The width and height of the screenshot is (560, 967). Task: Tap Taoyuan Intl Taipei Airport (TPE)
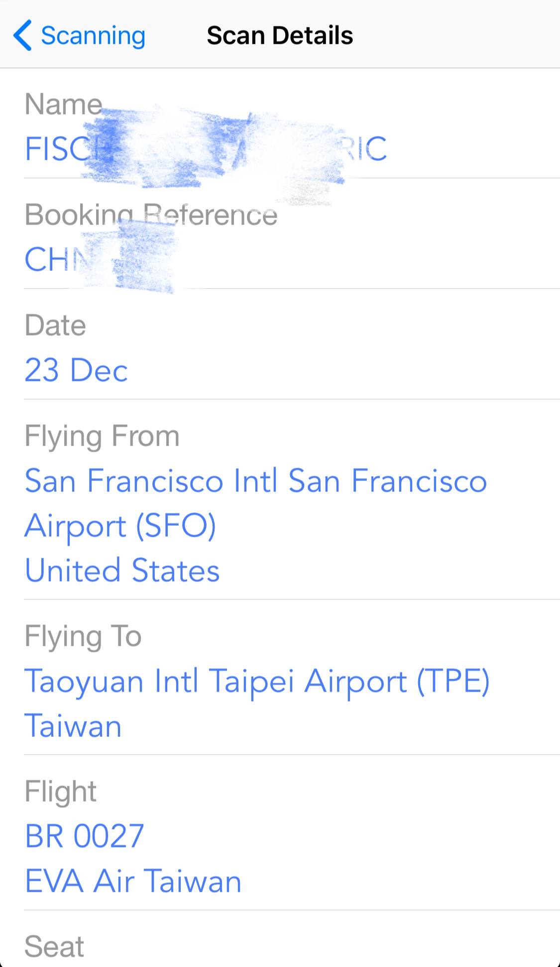257,682
